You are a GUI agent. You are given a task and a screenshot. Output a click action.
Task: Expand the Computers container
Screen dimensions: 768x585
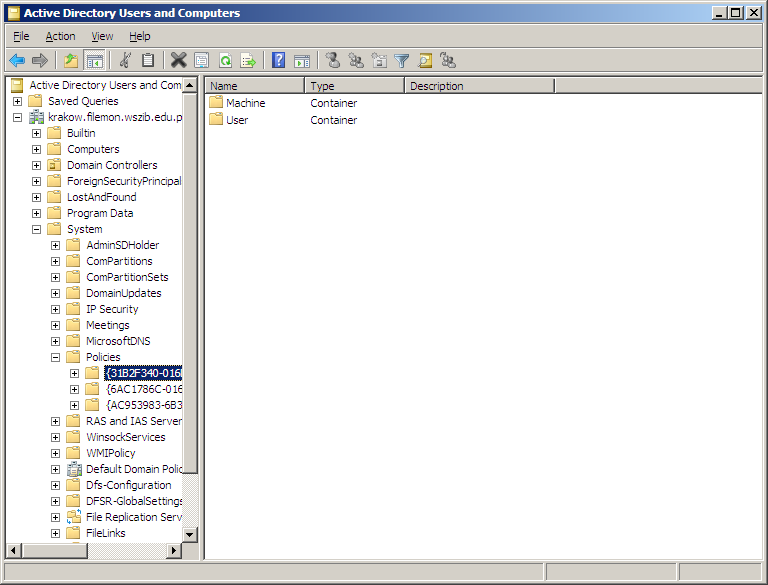(36, 149)
